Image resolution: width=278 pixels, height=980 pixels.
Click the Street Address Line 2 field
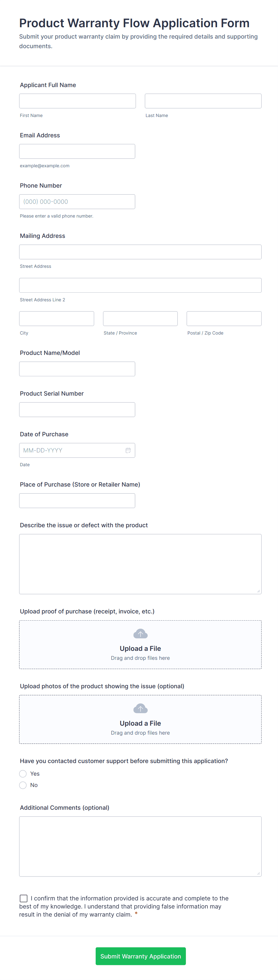140,285
